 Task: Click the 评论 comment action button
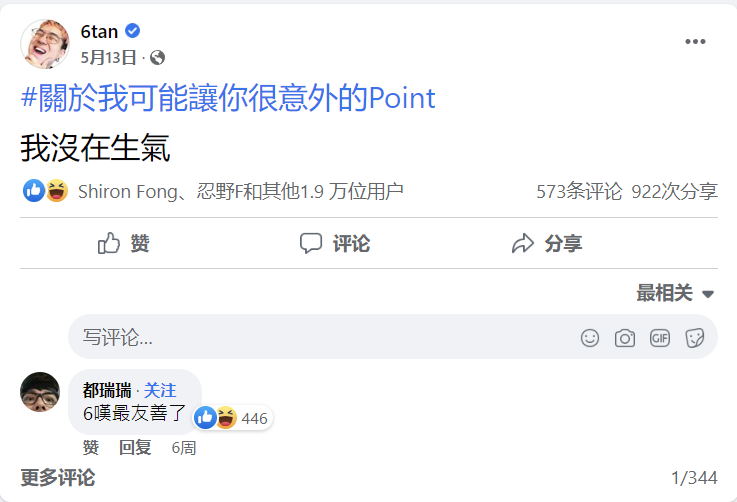click(335, 243)
